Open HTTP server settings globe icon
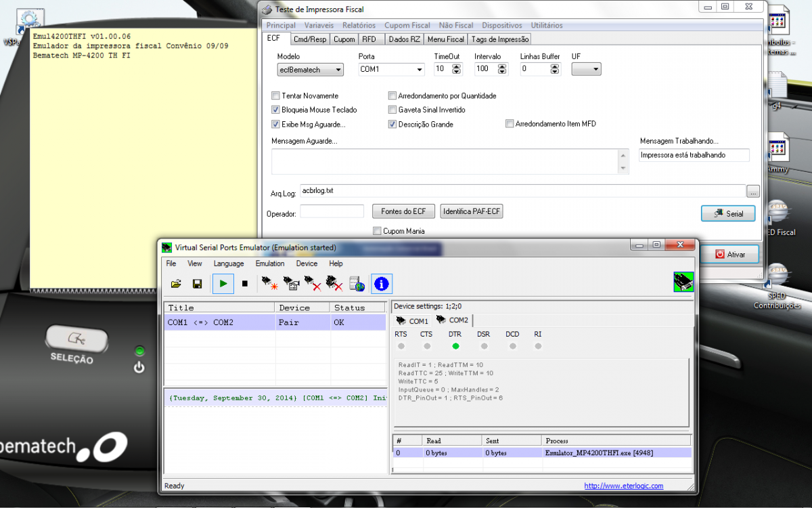Image resolution: width=812 pixels, height=508 pixels. click(x=357, y=284)
